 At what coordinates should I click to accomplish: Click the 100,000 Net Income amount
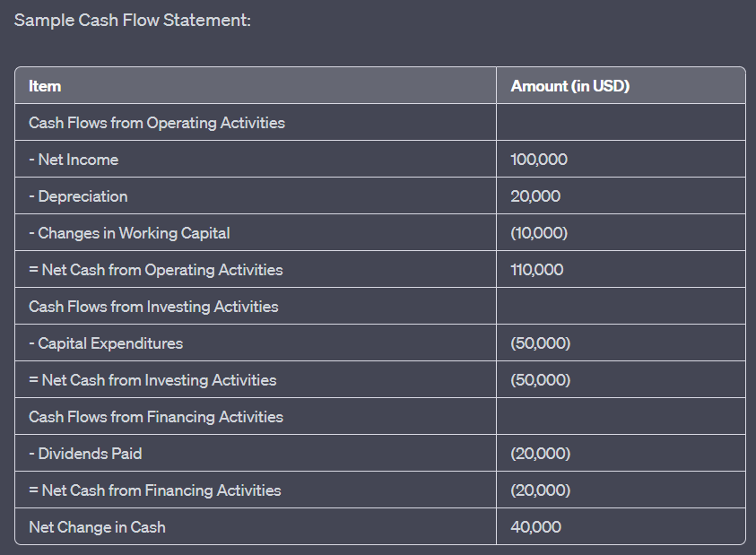tap(539, 160)
